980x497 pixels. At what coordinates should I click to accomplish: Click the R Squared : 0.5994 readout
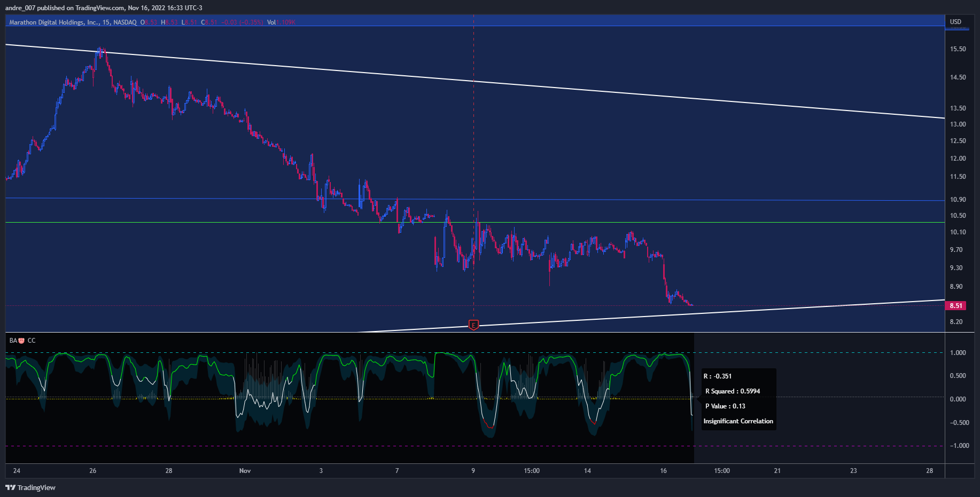coord(733,391)
